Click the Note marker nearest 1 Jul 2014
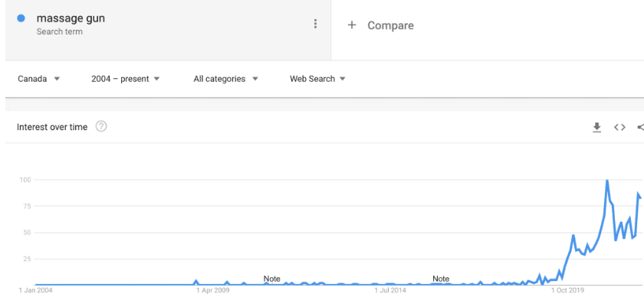The image size is (644, 304). click(x=441, y=279)
